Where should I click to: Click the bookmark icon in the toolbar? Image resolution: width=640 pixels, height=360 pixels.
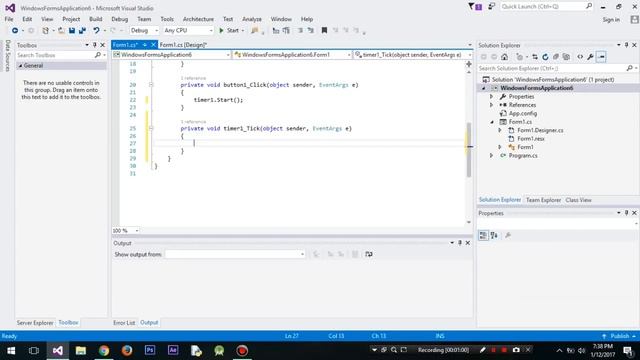324,31
